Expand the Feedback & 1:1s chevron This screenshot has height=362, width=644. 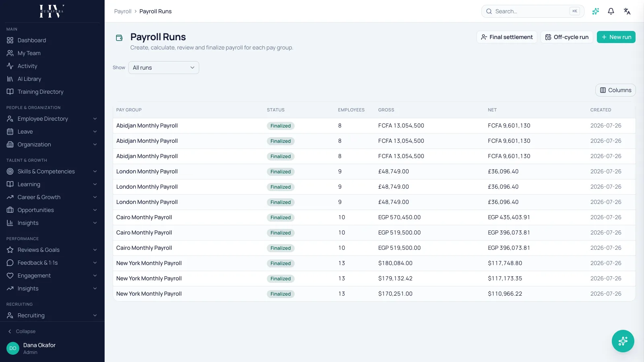tap(95, 263)
